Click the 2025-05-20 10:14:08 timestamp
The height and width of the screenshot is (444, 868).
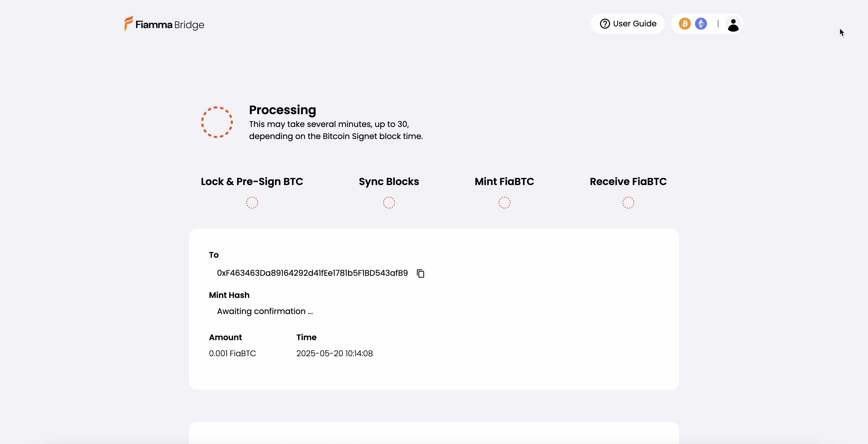click(x=335, y=353)
